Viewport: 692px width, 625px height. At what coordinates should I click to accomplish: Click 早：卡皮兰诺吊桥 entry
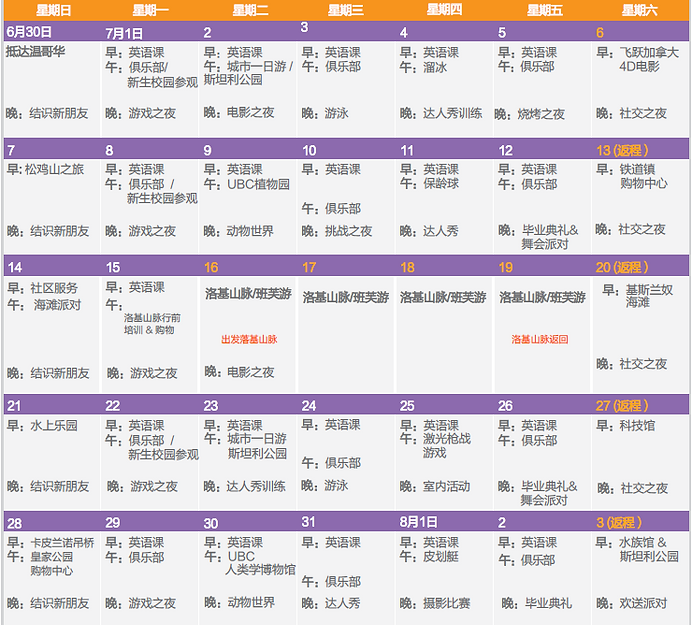pos(51,542)
